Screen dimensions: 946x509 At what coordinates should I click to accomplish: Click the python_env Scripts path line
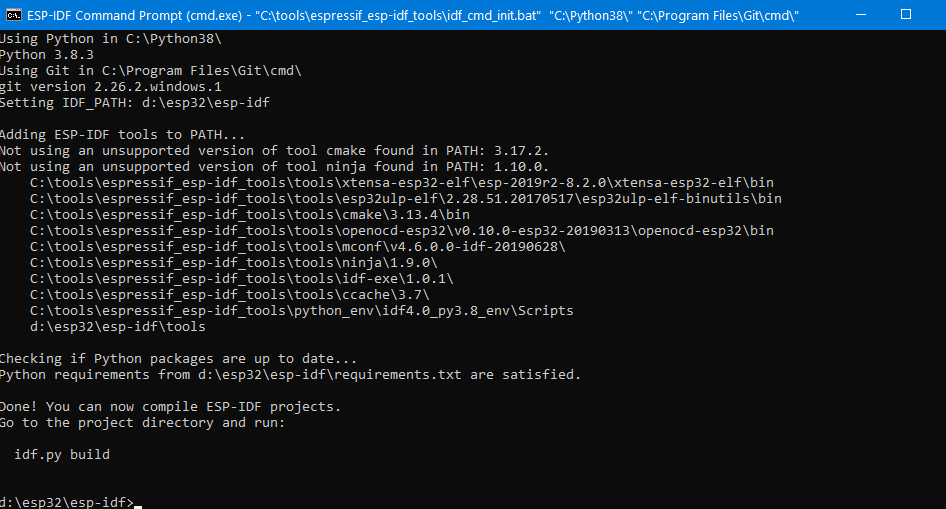(x=302, y=311)
